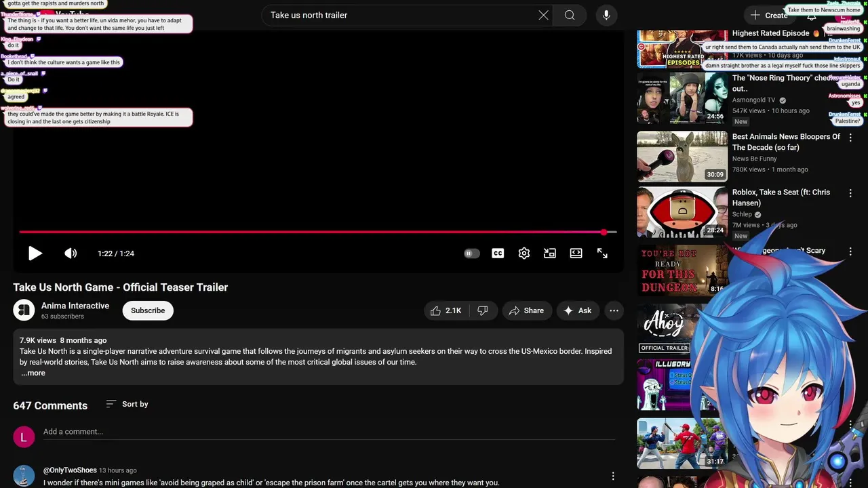Open the Asmongold TV channel link
The image size is (868, 488).
[753, 100]
